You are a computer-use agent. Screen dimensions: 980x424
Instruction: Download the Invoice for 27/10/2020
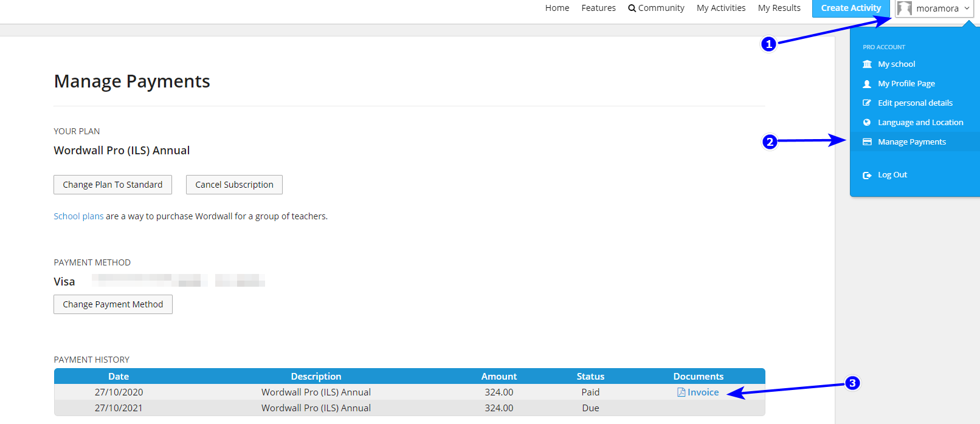pos(698,392)
